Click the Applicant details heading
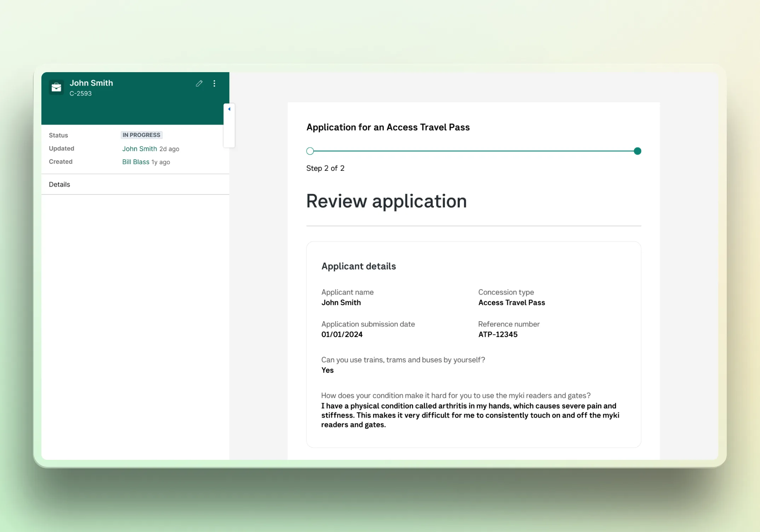 click(x=358, y=266)
